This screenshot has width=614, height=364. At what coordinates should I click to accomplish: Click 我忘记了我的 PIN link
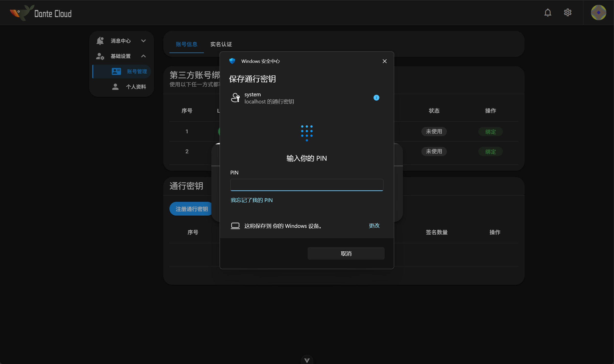(251, 200)
